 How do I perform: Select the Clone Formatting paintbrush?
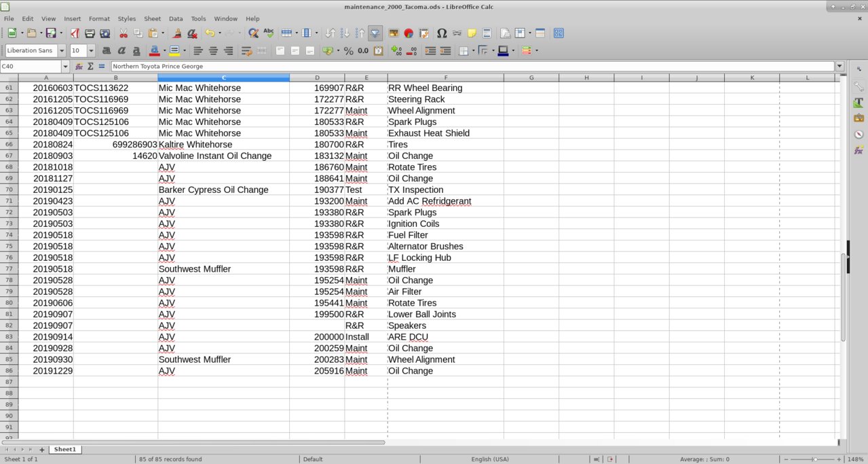point(178,33)
